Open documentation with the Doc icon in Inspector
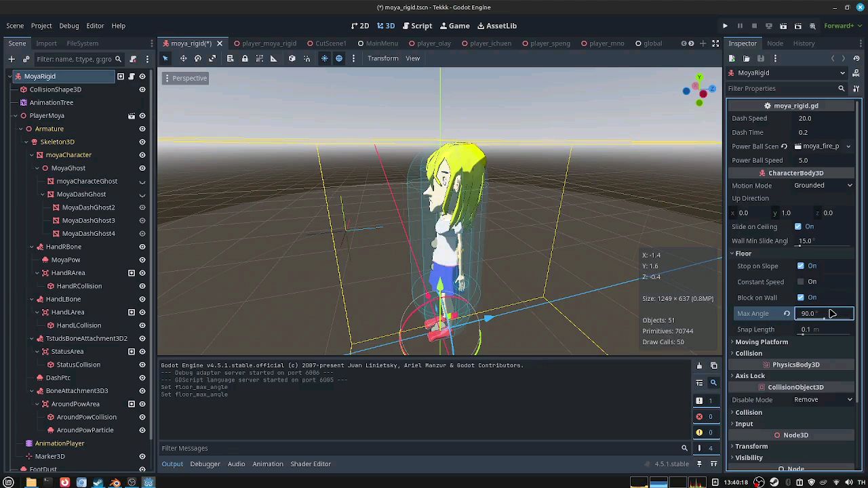 tap(856, 73)
